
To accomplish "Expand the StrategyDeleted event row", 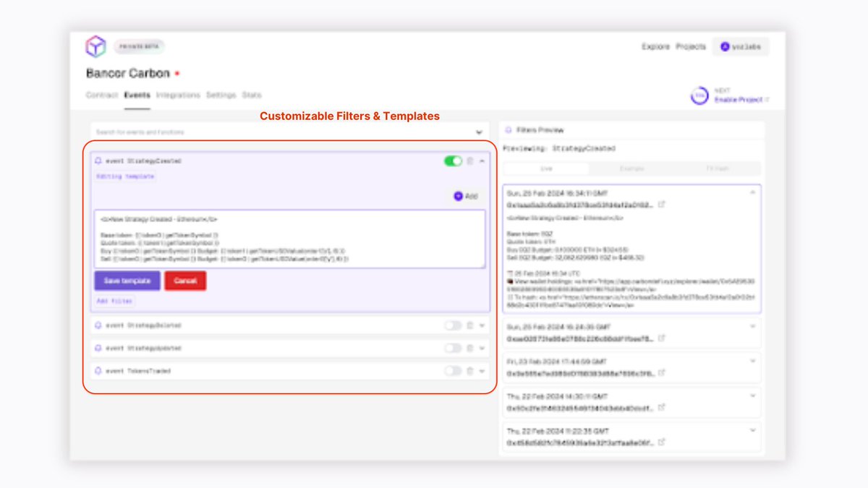I will [482, 325].
